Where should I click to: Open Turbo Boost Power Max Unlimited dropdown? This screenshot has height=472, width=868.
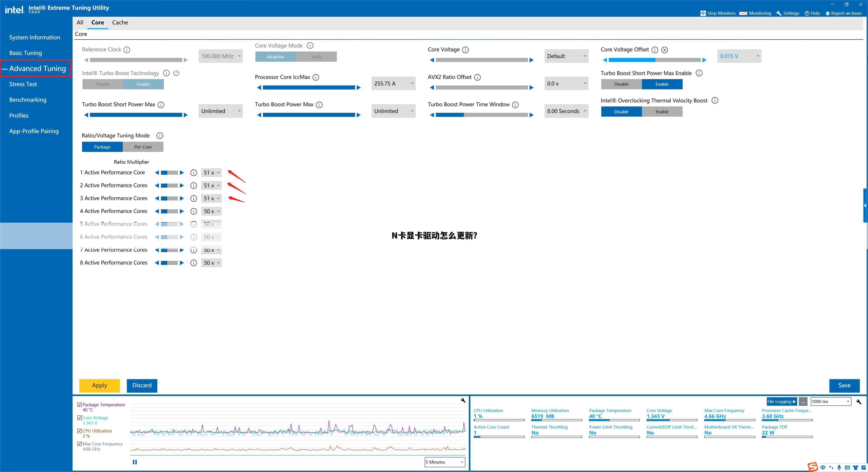[x=394, y=111]
